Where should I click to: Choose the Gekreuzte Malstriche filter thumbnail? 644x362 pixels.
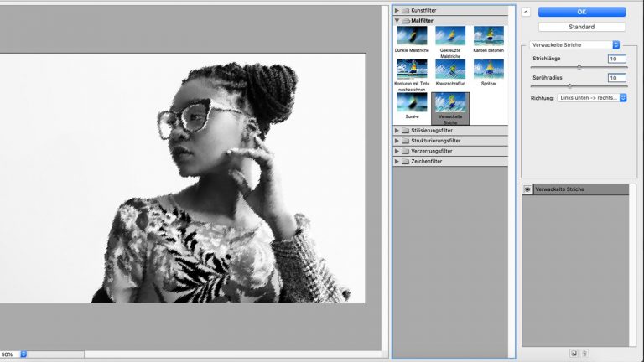pyautogui.click(x=450, y=35)
